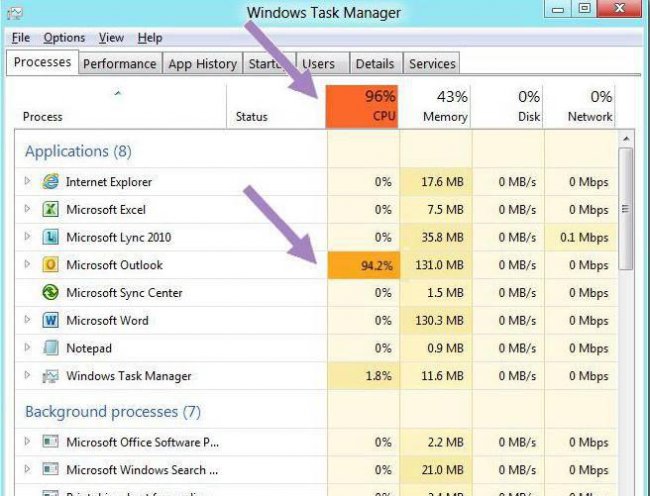Click the Notepad icon
The width and height of the screenshot is (650, 496).
[50, 348]
